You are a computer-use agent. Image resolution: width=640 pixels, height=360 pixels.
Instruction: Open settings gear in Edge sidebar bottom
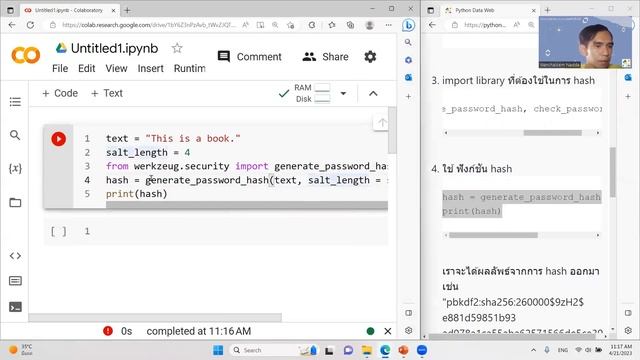408,330
